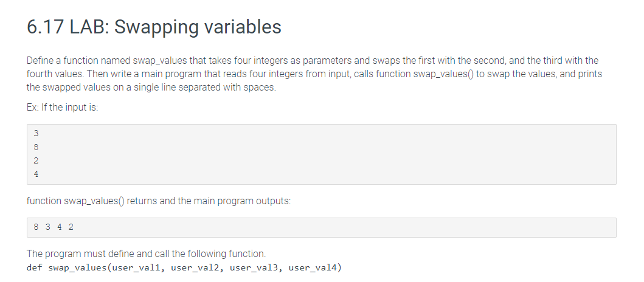
Task: Click the section number 6.17 in the title
Action: pos(45,27)
